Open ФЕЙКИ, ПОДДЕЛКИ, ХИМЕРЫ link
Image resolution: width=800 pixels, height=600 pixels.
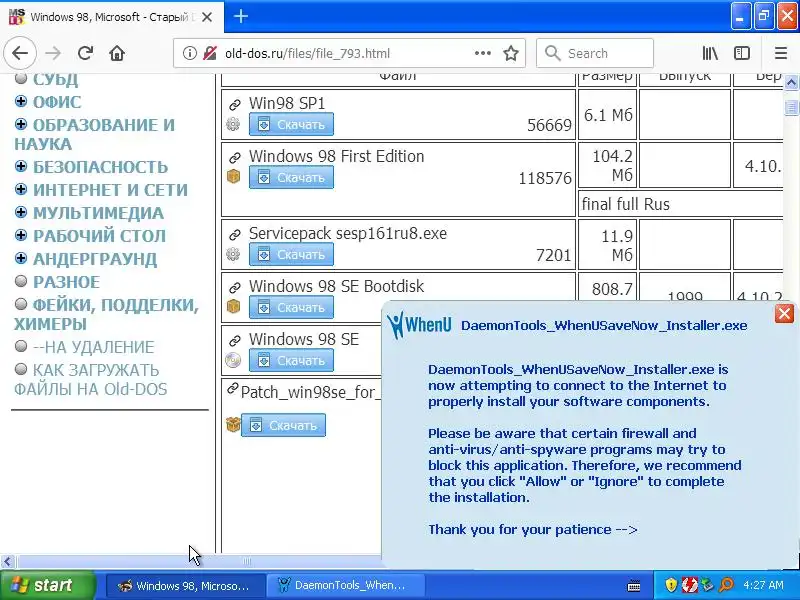point(106,314)
